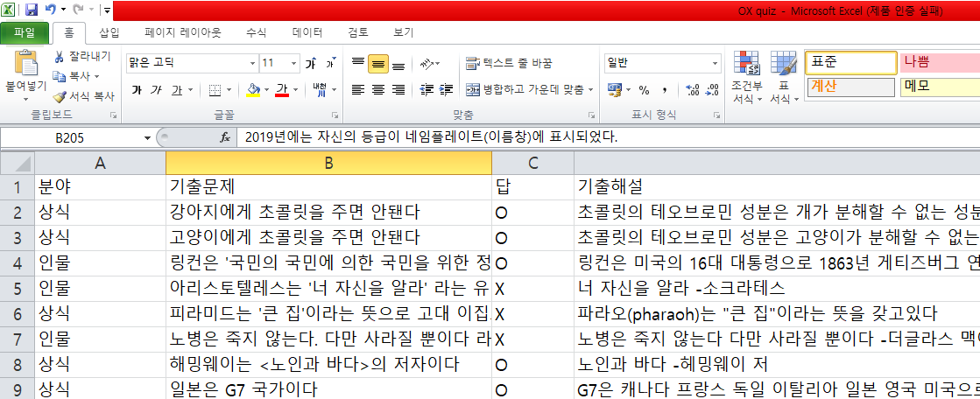Click the Save icon in quick access toolbar
Screen dimensions: 980x399
tap(32, 10)
